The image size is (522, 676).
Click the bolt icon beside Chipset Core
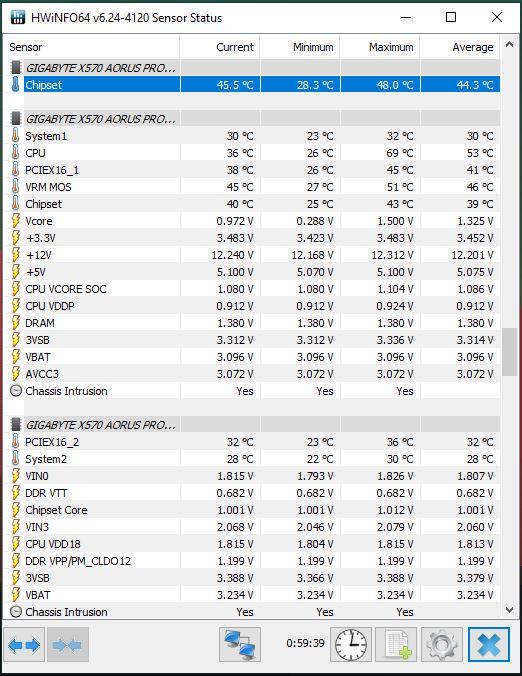tap(16, 510)
